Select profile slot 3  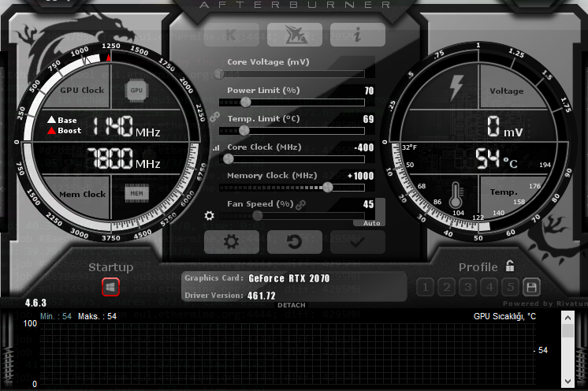pyautogui.click(x=468, y=288)
